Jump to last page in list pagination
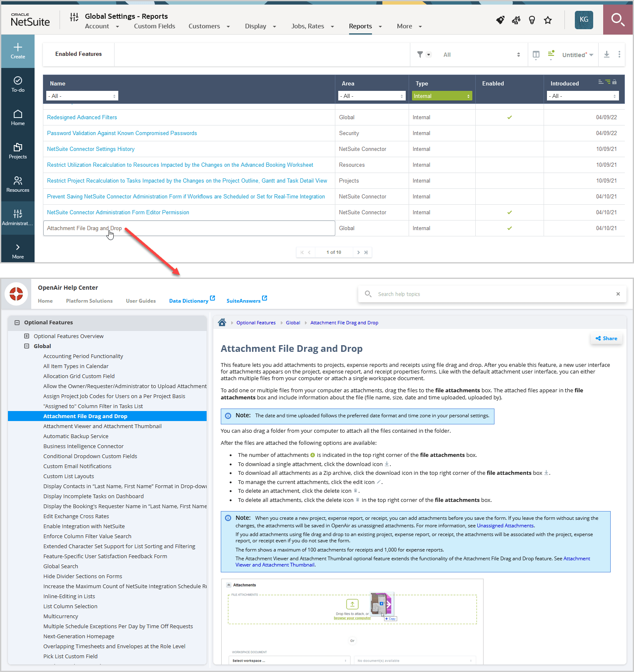The width and height of the screenshot is (634, 672). [x=366, y=253]
